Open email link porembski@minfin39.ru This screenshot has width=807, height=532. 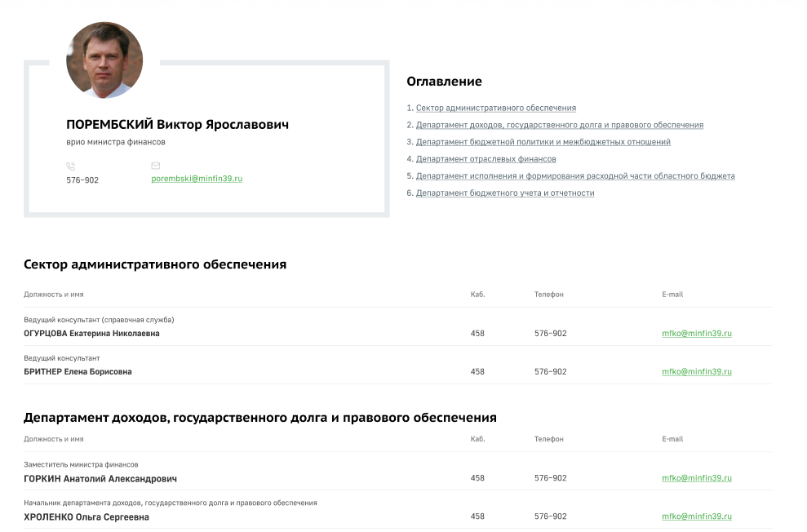197,178
